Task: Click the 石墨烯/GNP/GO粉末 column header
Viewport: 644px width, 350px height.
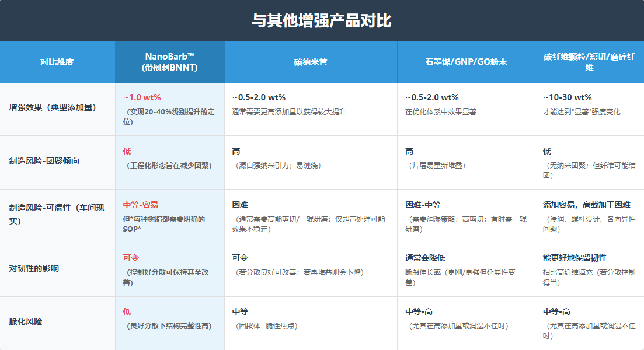Action: click(465, 61)
